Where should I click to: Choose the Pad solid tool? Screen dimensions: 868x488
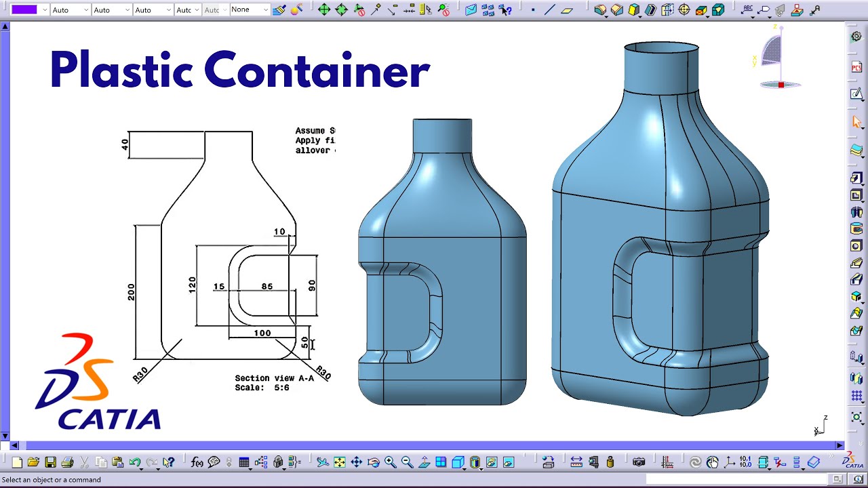(600, 10)
